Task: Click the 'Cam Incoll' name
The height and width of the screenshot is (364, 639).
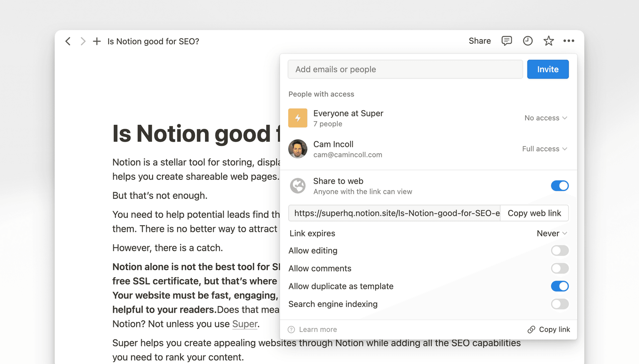Action: point(333,144)
